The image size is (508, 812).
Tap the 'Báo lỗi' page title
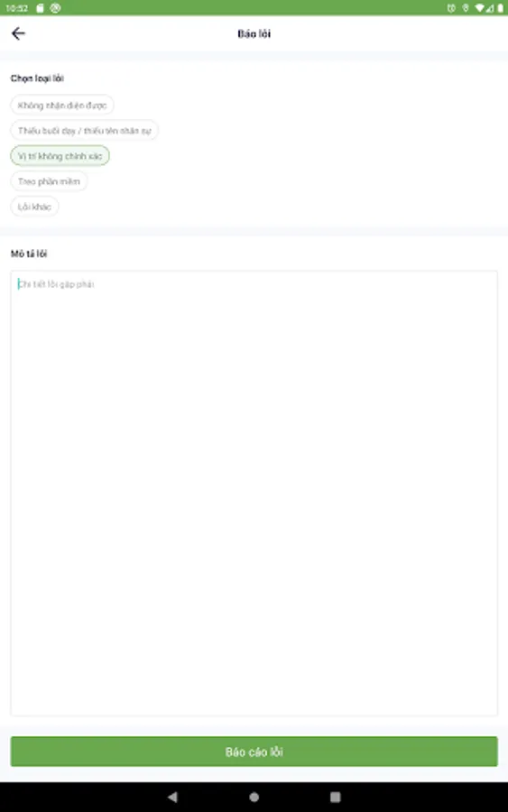tap(254, 33)
